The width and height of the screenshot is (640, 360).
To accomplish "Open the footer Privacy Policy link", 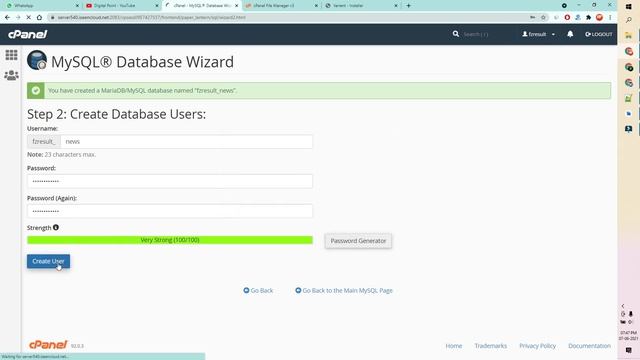I will tap(538, 346).
